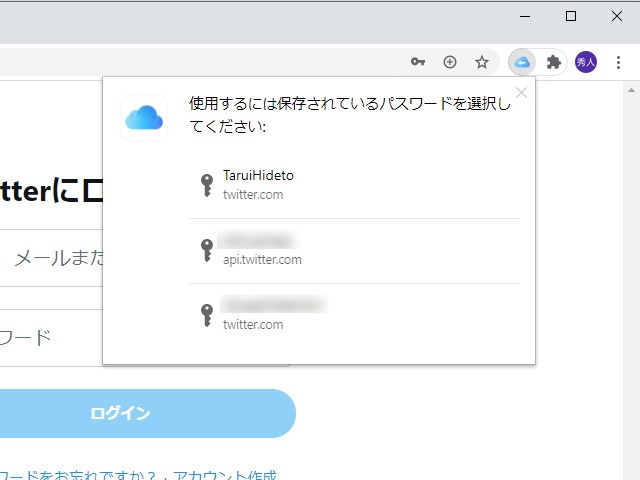This screenshot has height=480, width=640.
Task: Maximize the Chrome window
Action: tap(571, 16)
